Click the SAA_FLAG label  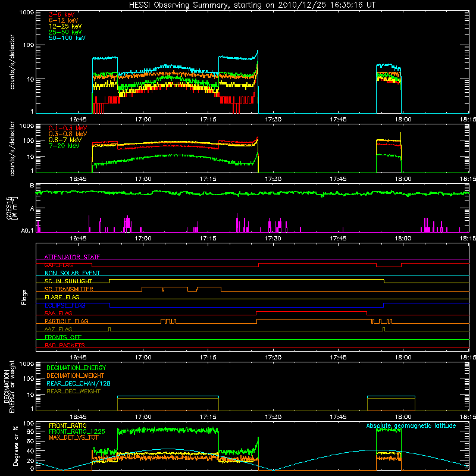point(58,314)
